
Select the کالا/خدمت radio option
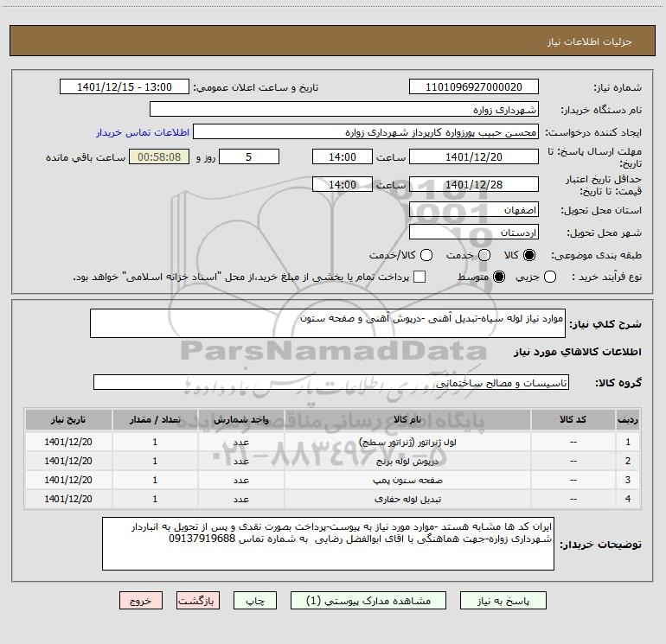click(426, 255)
